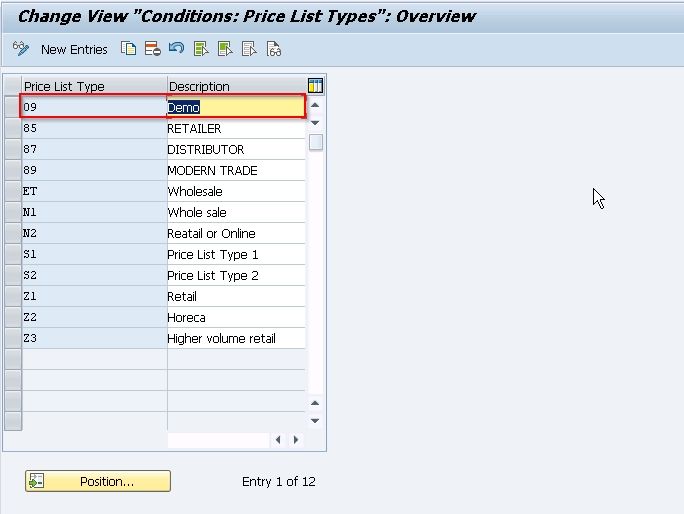This screenshot has width=684, height=514.
Task: Click the Select Block icon
Action: click(225, 49)
